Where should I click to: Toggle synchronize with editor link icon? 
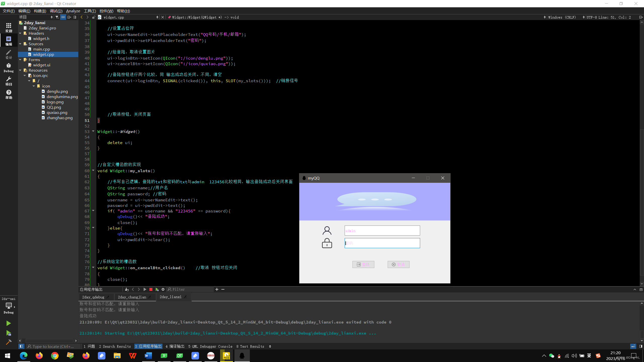(63, 17)
